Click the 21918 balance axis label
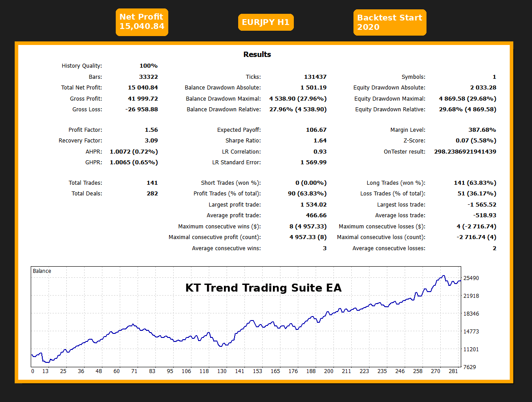This screenshot has height=402, width=532. (471, 296)
